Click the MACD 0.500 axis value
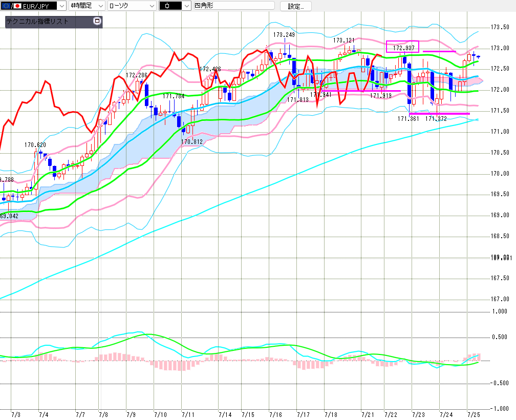Image resolution: width=516 pixels, height=420 pixels. point(500,337)
